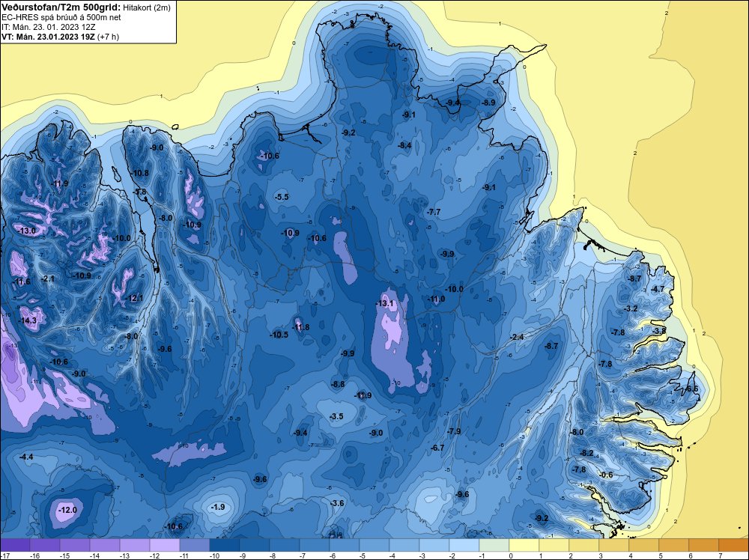
Task: Click the legend swatch labeled -17
Action: click(15, 545)
